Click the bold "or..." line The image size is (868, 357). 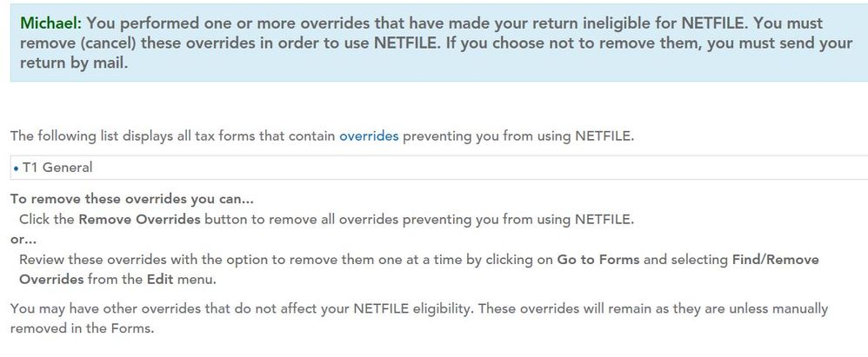coord(23,239)
